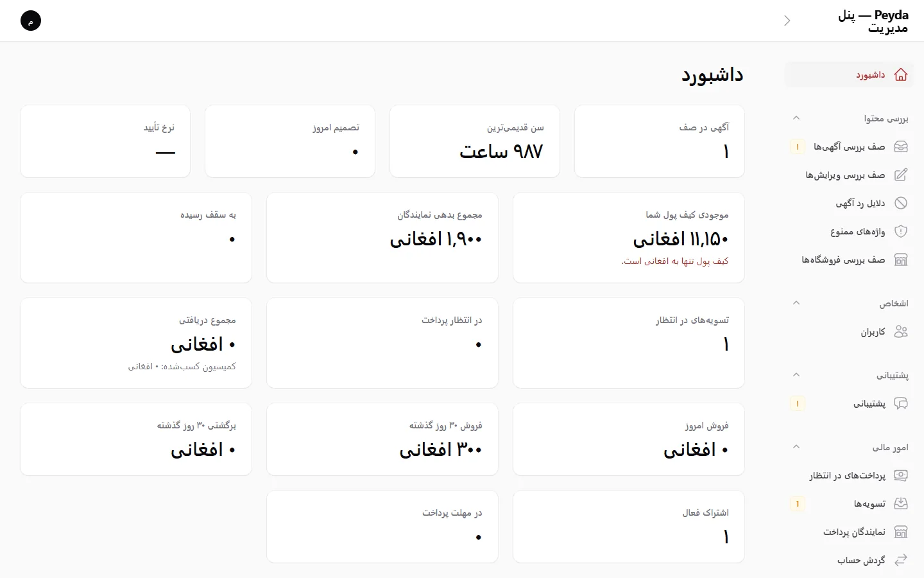Open صف بررسی ویرایش‌ها link
Viewport: 924px width, 578px height.
(849, 175)
